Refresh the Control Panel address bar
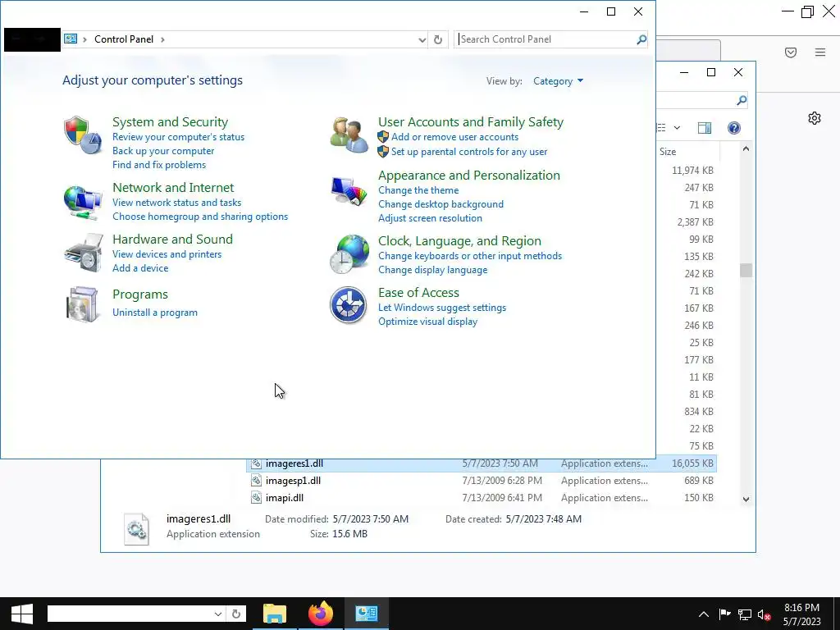Screen dimensions: 840x630 click(x=438, y=39)
